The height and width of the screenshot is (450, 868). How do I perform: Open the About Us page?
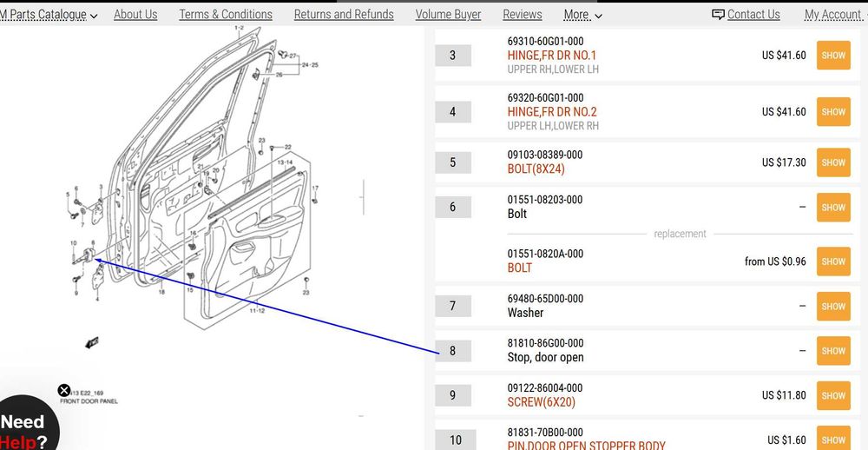[x=135, y=15]
